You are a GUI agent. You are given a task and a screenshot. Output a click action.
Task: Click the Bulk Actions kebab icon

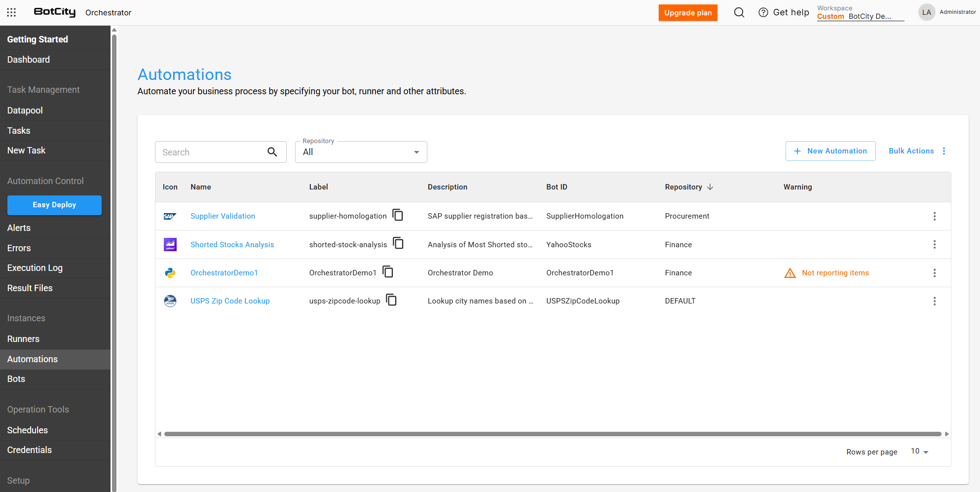(x=944, y=151)
